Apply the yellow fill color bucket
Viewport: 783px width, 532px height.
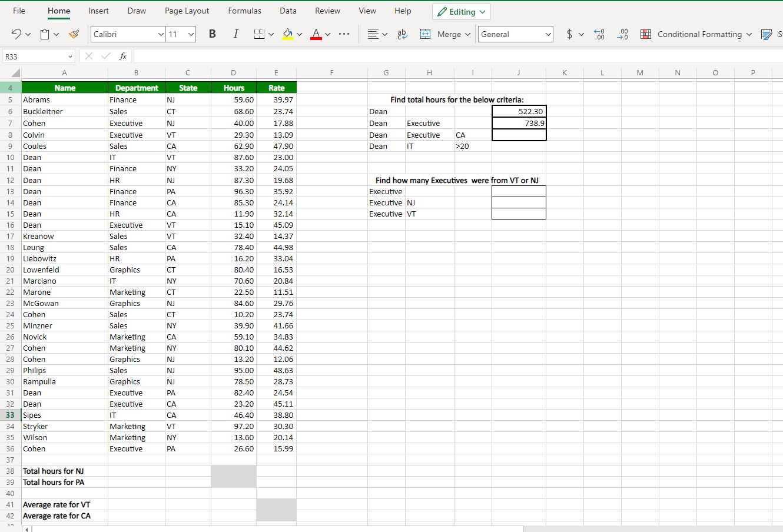288,34
